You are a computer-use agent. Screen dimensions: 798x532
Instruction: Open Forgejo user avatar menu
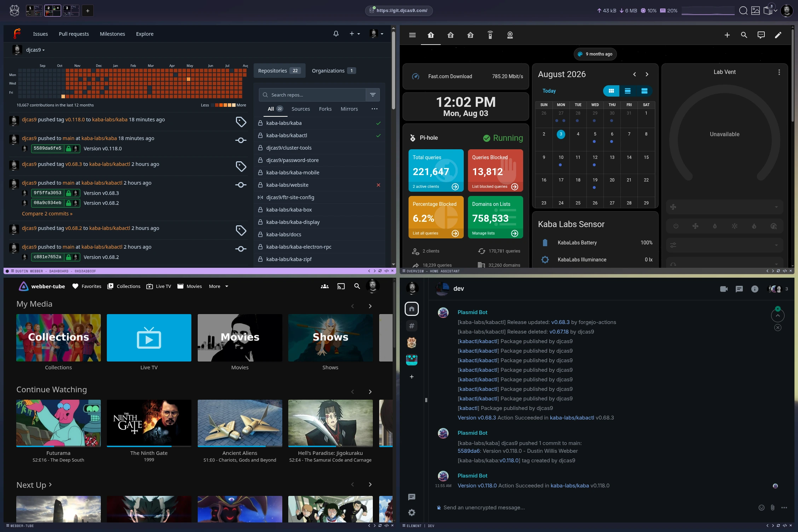pos(376,34)
